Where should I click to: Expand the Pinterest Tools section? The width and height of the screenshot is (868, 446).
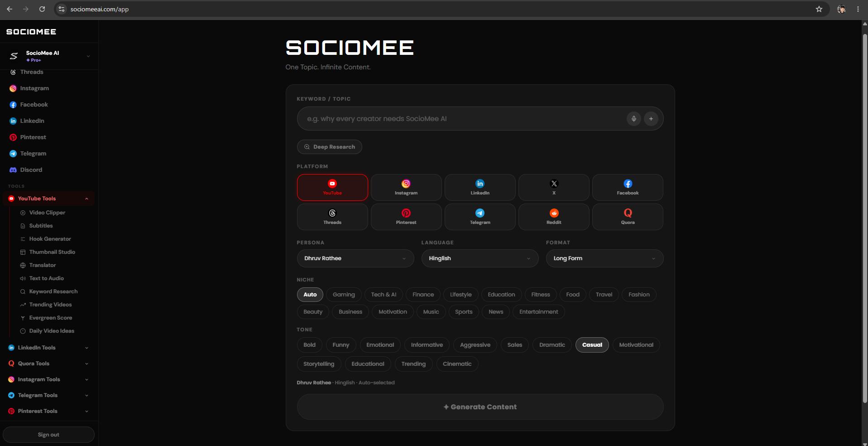point(48,411)
